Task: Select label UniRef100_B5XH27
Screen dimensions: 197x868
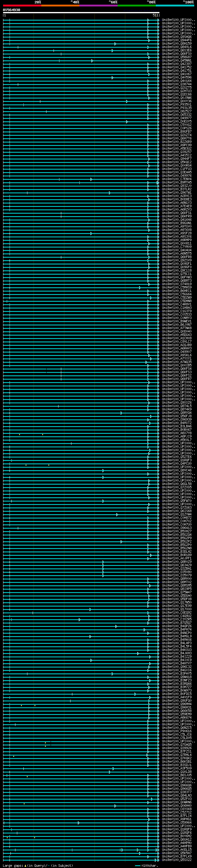Action: (x=177, y=531)
